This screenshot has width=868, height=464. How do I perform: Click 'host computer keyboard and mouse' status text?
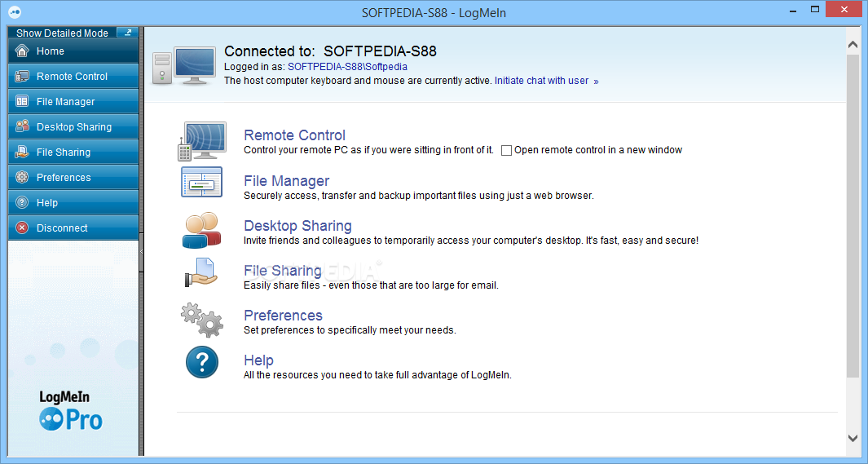(358, 80)
